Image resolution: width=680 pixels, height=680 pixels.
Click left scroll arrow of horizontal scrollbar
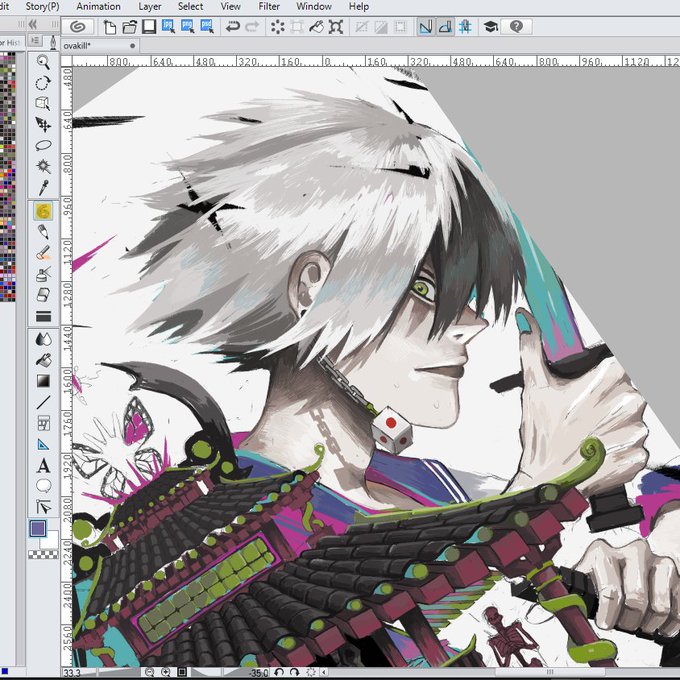(x=324, y=672)
